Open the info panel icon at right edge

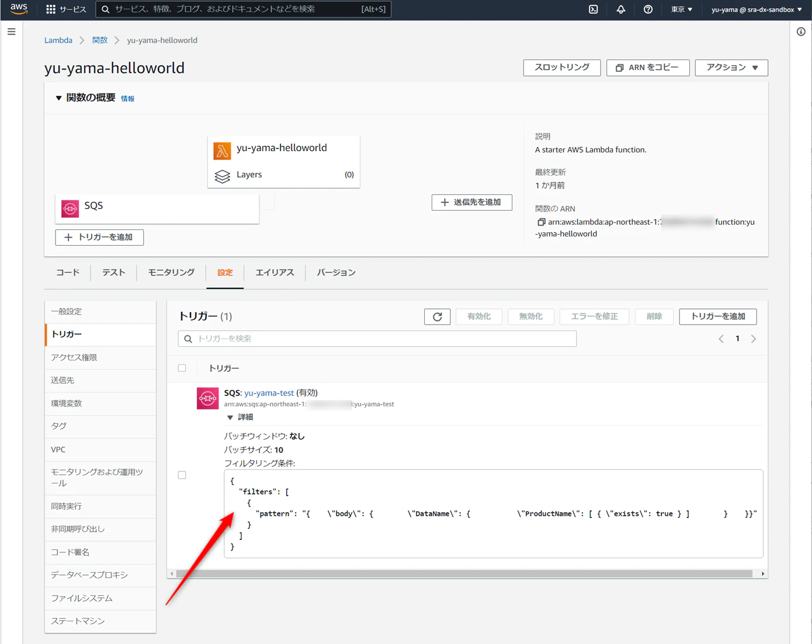pyautogui.click(x=801, y=32)
